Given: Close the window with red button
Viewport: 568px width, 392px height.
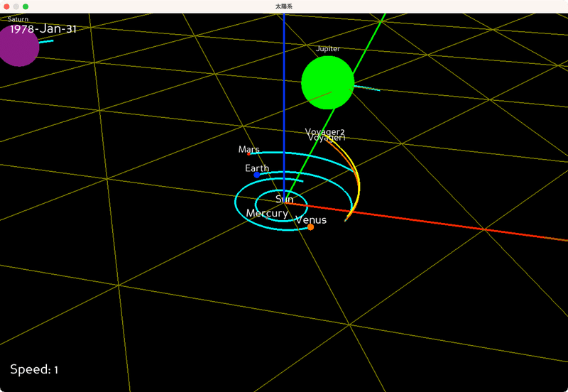Looking at the screenshot, I should 6,6.
